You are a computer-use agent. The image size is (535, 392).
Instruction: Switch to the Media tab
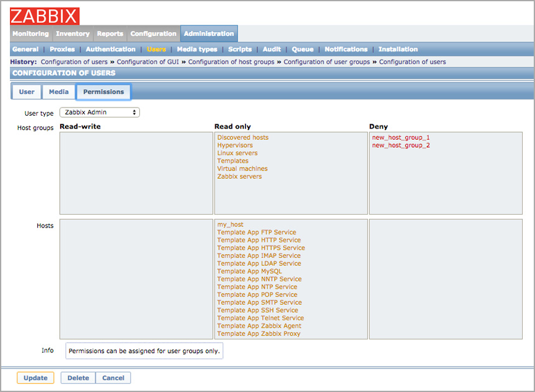coord(58,92)
